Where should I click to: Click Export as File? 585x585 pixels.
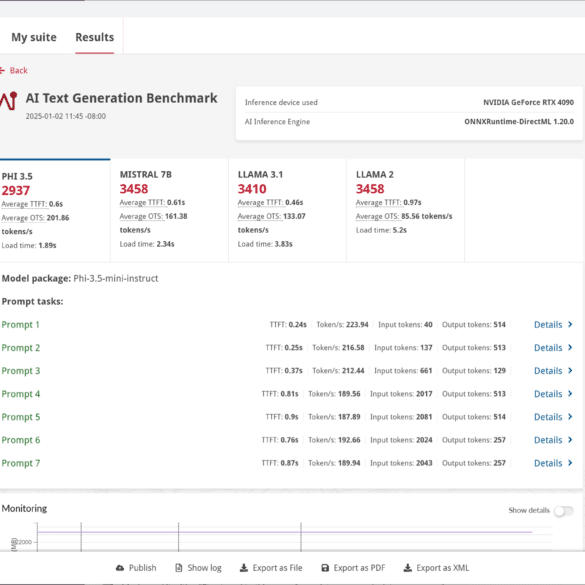[271, 568]
